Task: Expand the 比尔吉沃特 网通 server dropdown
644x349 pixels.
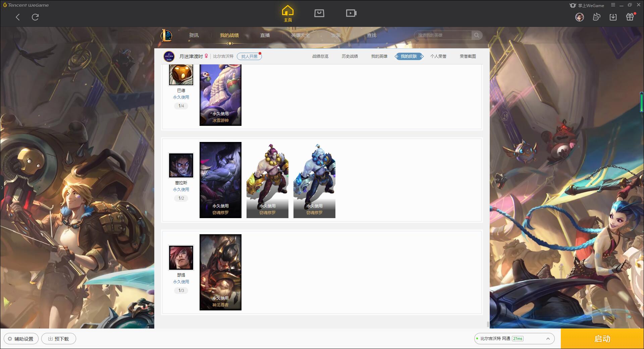Action: coord(514,339)
